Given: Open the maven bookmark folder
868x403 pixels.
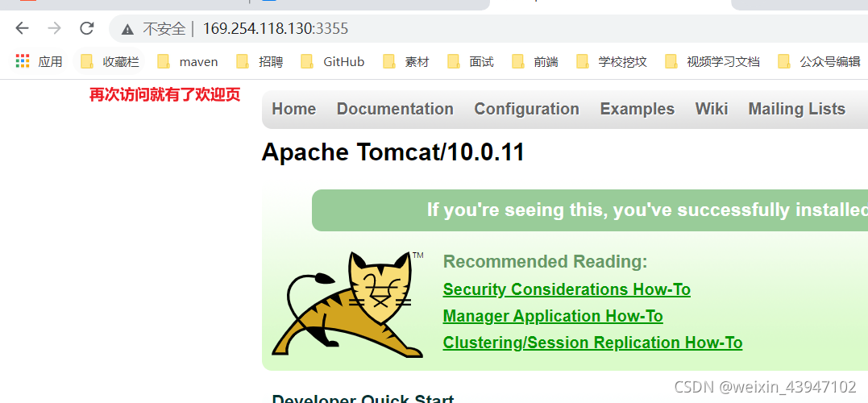Looking at the screenshot, I should pos(188,61).
